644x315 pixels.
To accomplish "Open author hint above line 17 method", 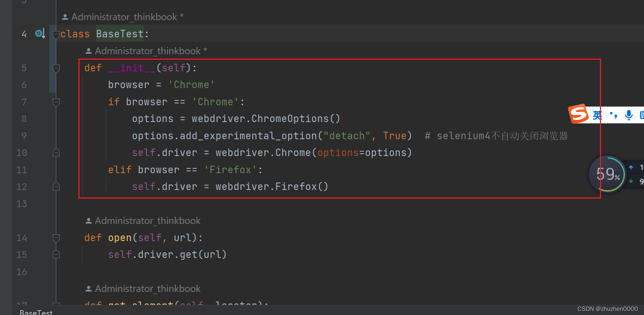I will [x=143, y=289].
